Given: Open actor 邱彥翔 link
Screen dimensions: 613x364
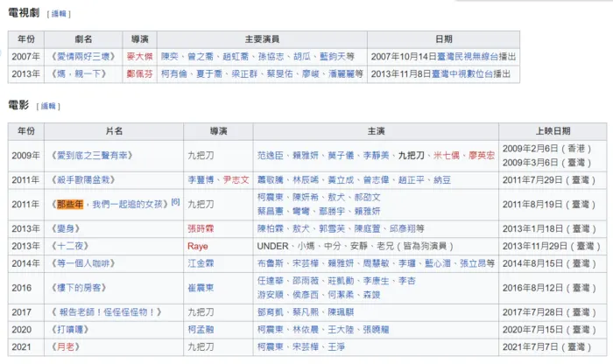Looking at the screenshot, I should [x=402, y=228].
